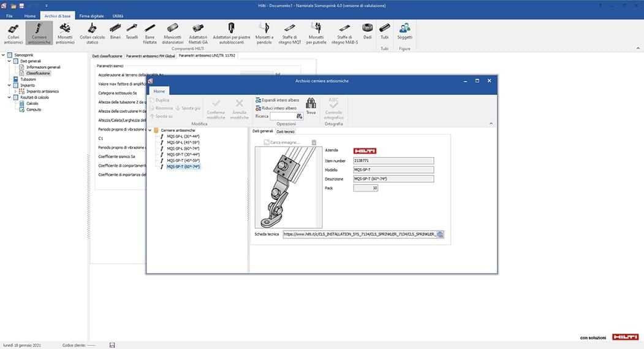Select MQS-SP-L (60°-74°) in tree
The width and height of the screenshot is (644, 349).
point(183,148)
